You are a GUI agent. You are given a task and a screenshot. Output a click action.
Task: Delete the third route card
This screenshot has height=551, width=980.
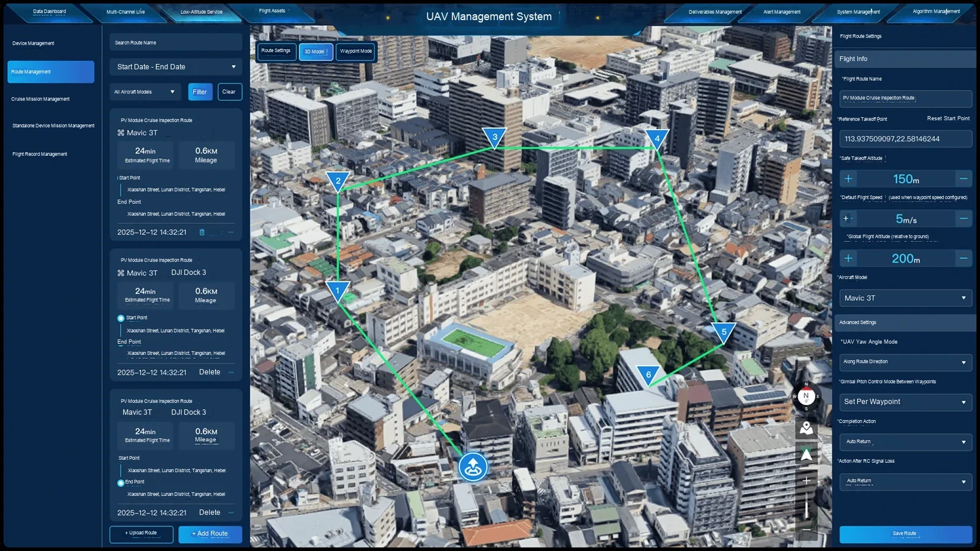coord(210,512)
